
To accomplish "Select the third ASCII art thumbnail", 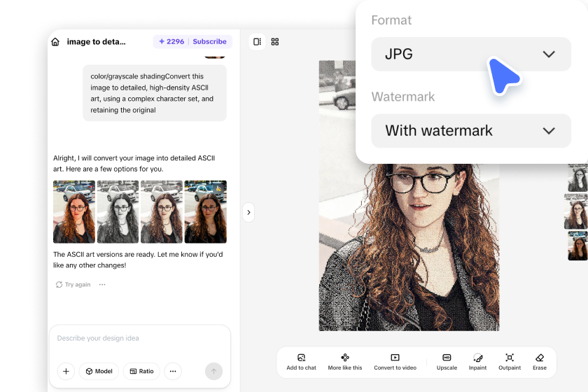I will pos(162,211).
